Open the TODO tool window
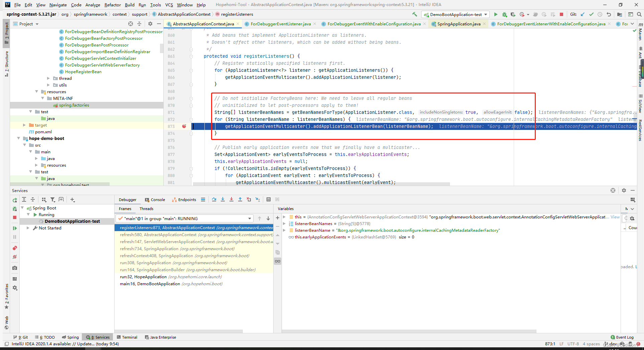644x350 pixels. coord(45,337)
